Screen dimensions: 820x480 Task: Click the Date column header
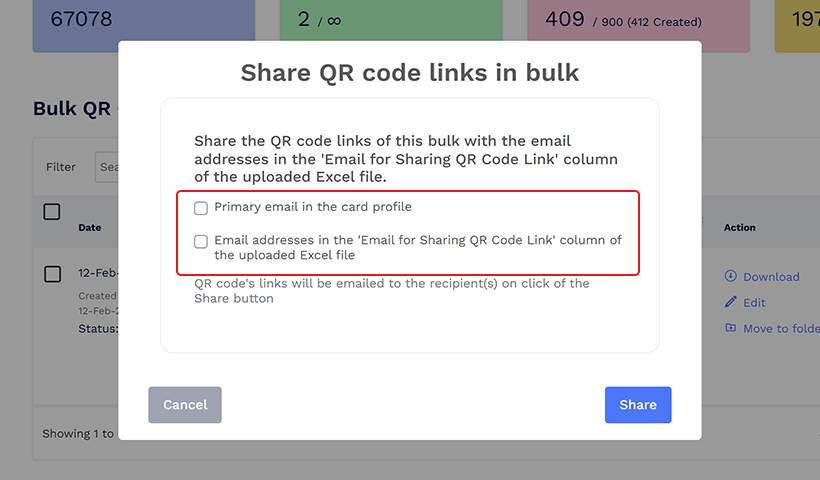[x=90, y=227]
